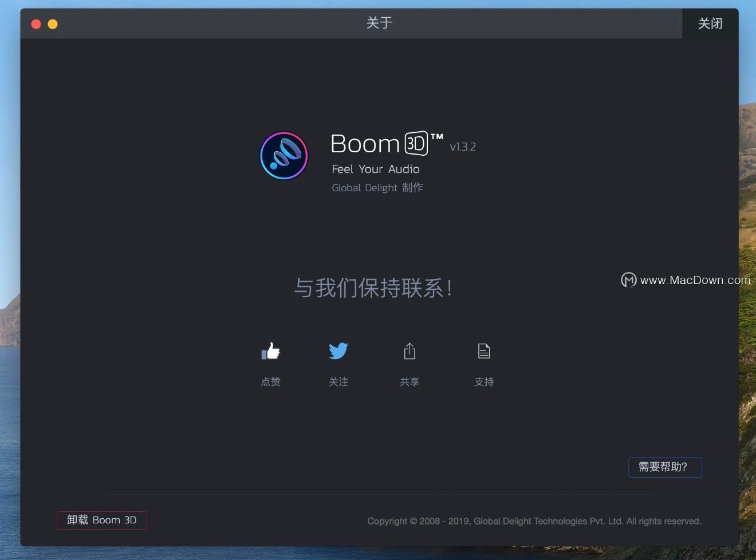Click the Feel Your Audio tagline

point(375,169)
